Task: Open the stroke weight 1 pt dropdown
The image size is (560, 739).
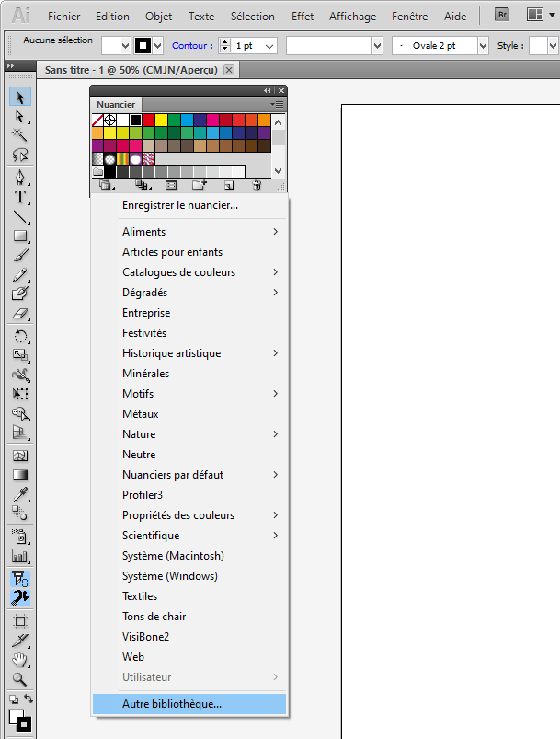Action: coord(269,46)
